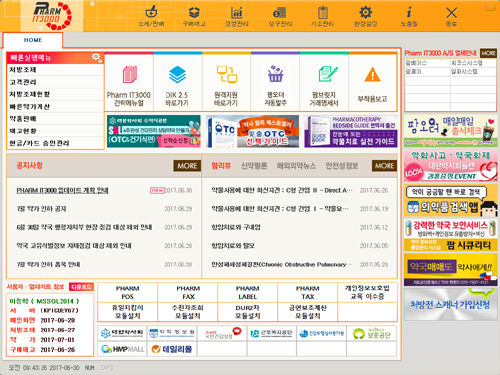Screen dimensions: 500x375
Task: Select the 팜리뷰 tab
Action: 221,165
